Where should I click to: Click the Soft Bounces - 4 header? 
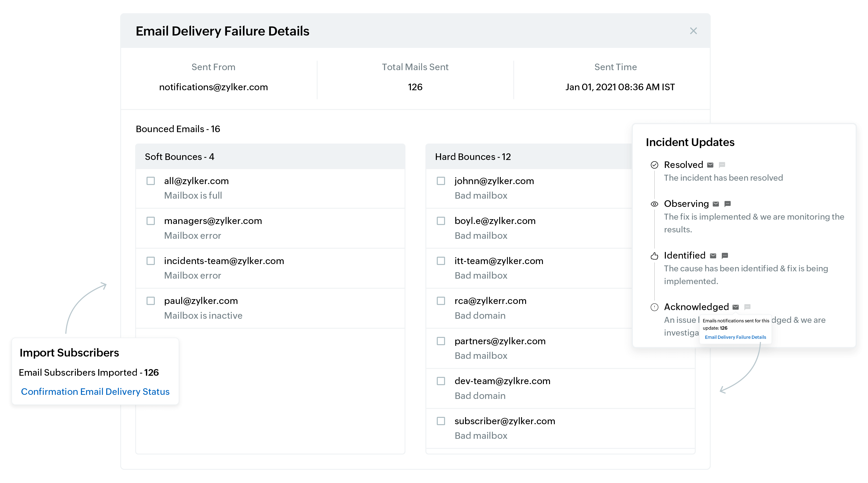point(179,157)
